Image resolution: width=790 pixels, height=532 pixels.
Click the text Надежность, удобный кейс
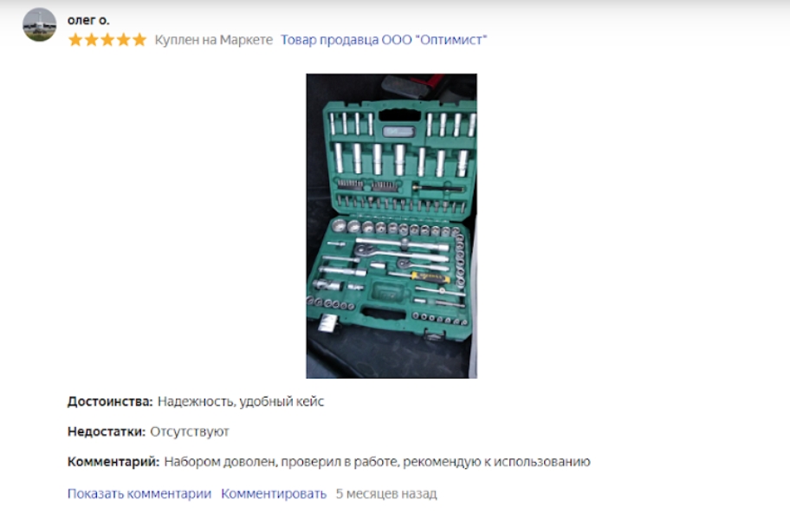(241, 401)
